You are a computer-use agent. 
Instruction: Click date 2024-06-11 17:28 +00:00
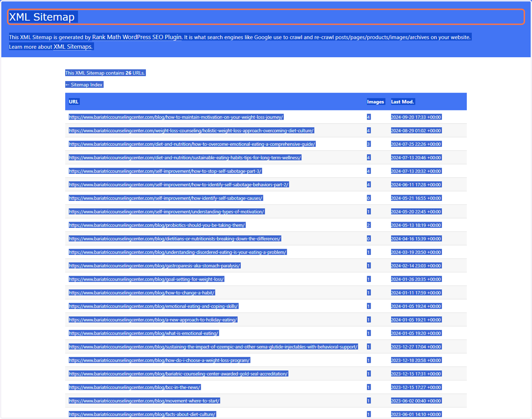416,184
